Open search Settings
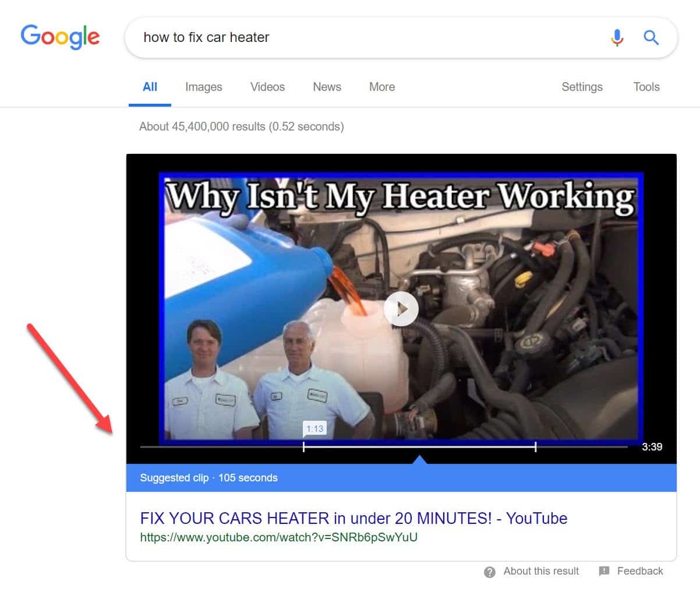700x595 pixels. coord(582,87)
